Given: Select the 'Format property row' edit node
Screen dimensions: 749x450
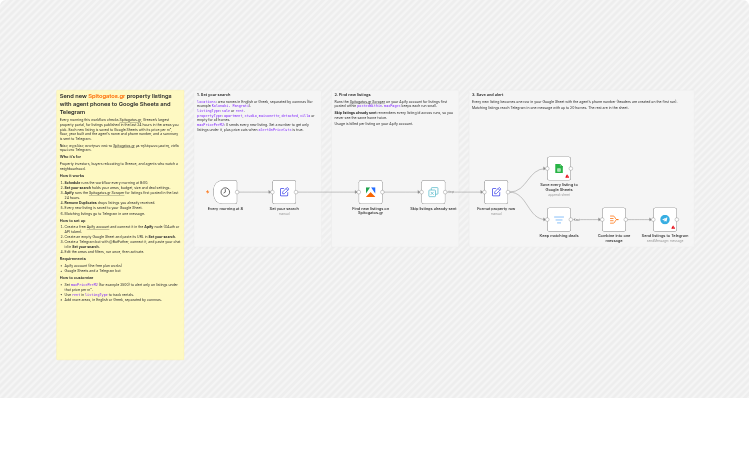Looking at the screenshot, I should (x=496, y=192).
